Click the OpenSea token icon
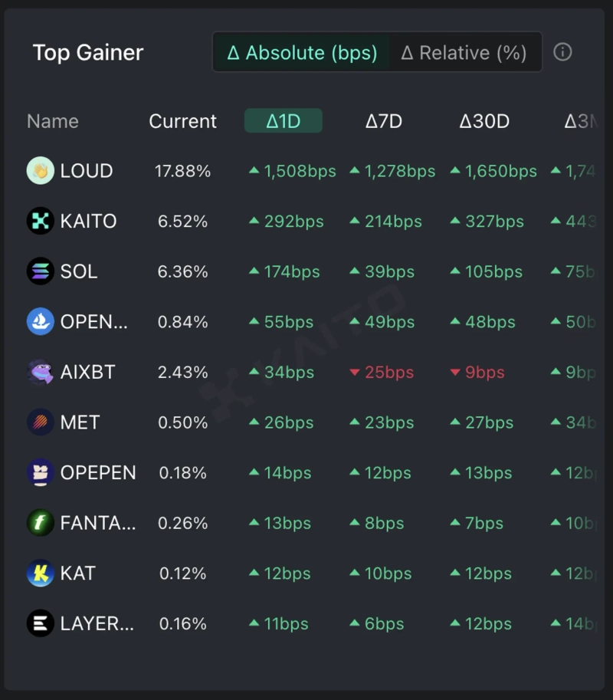613x700 pixels. pyautogui.click(x=41, y=322)
